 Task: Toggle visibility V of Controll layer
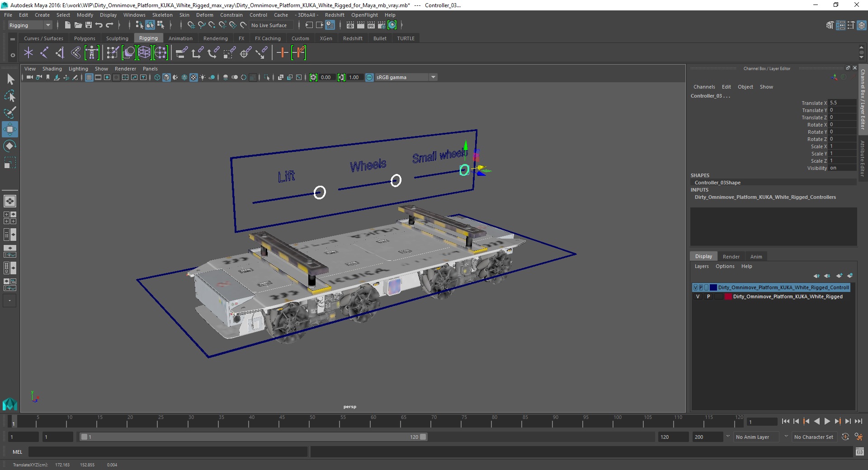pos(695,287)
